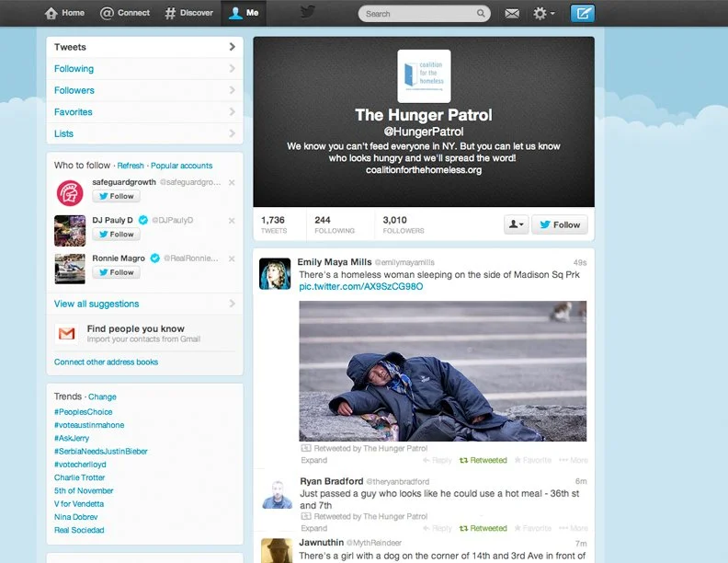Screen dimensions: 728x563
Task: Open Emily Maya Mills avatar
Action: coord(275,273)
